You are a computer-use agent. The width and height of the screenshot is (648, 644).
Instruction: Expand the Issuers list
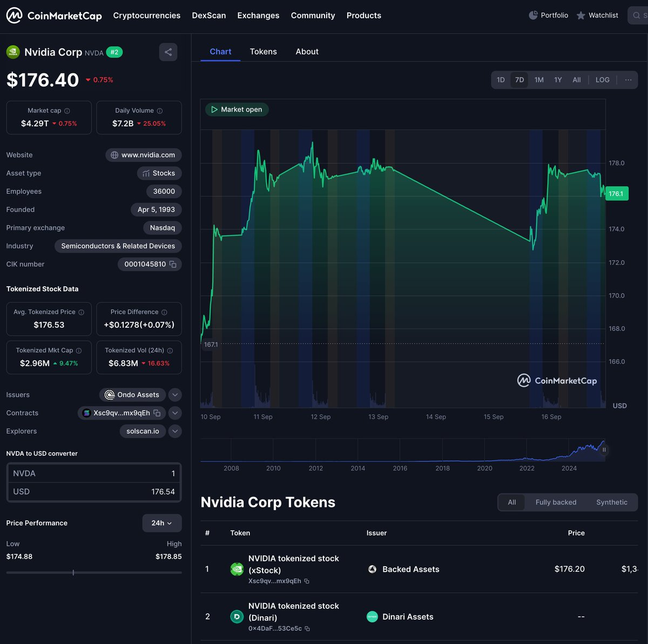(175, 395)
